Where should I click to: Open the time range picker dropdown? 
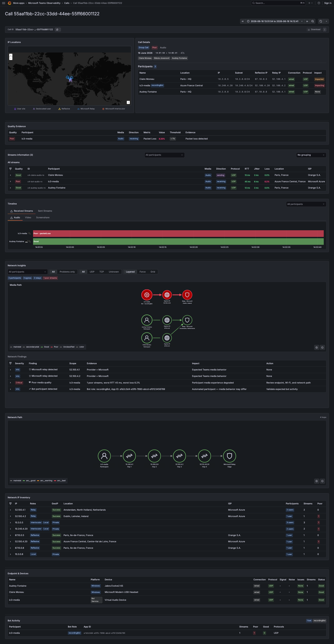[x=275, y=21]
